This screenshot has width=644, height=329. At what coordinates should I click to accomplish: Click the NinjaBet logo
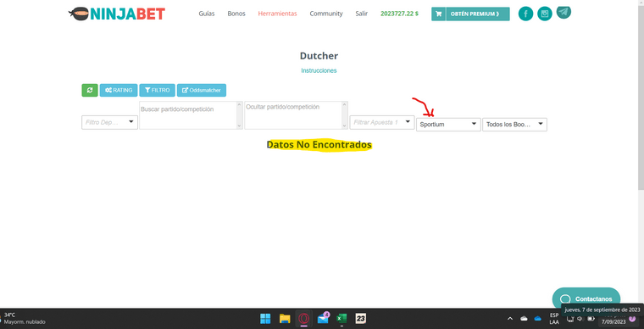coord(117,14)
